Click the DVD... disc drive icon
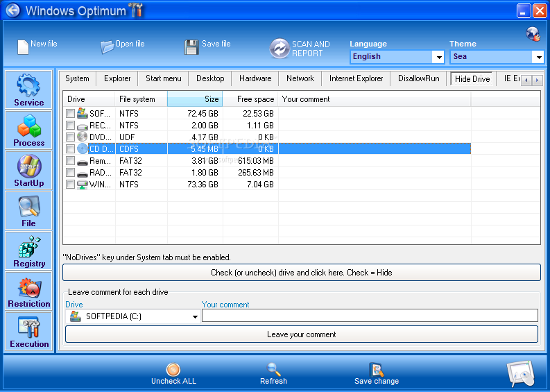The width and height of the screenshot is (550, 392). (83, 137)
